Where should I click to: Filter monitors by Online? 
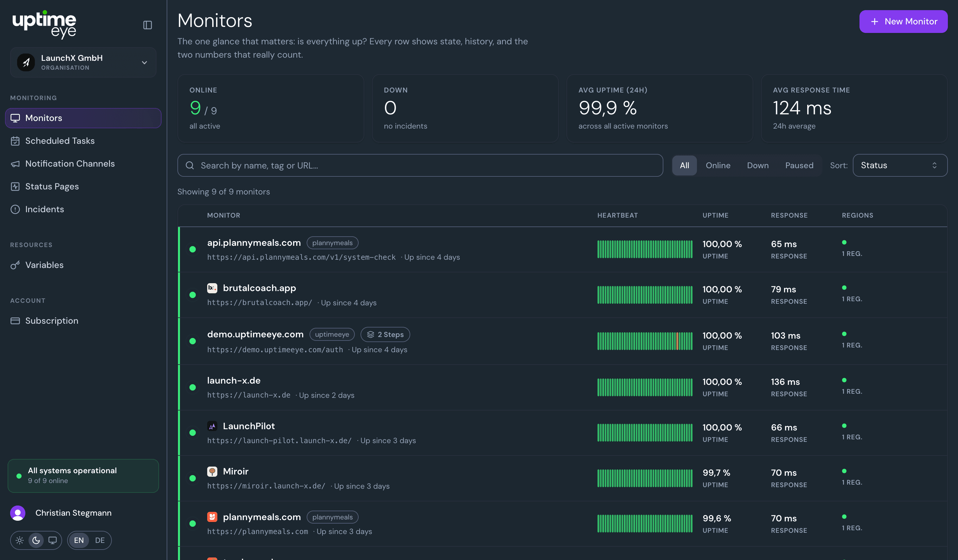coord(718,165)
